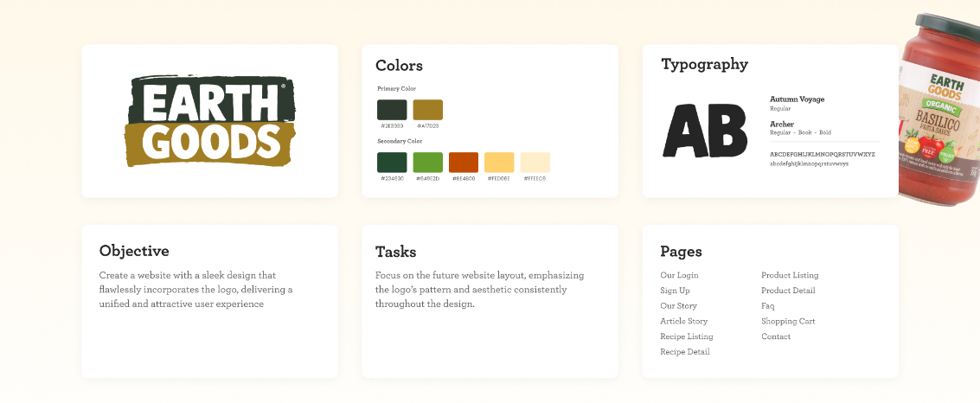Screen dimensions: 980x403
Task: Click the #BE4800 hex code text
Action: (463, 179)
